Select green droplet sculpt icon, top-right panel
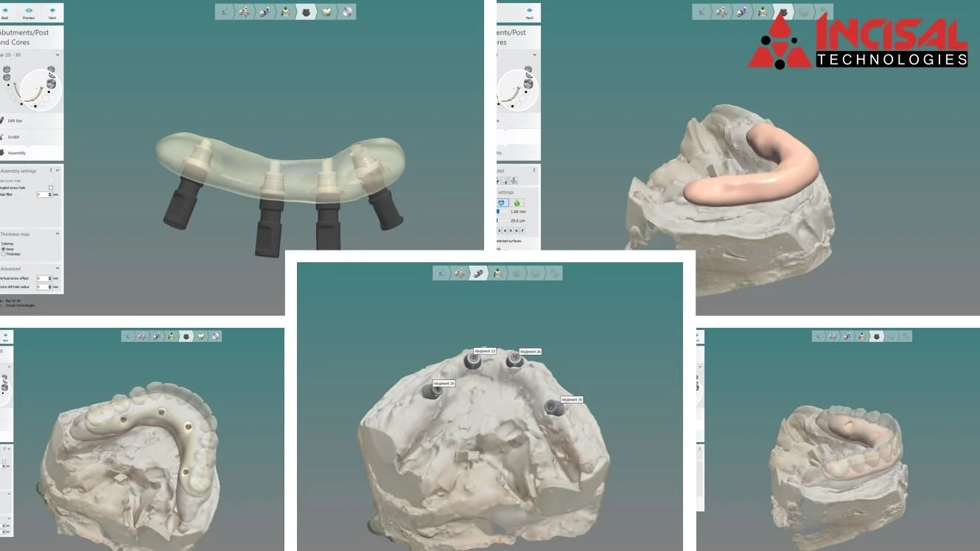This screenshot has width=980, height=551. [x=517, y=203]
